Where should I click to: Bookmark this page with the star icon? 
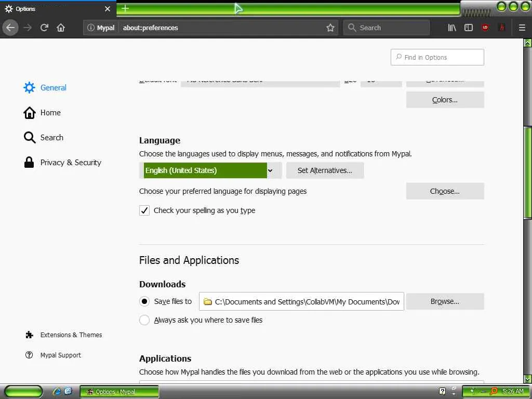pos(330,28)
